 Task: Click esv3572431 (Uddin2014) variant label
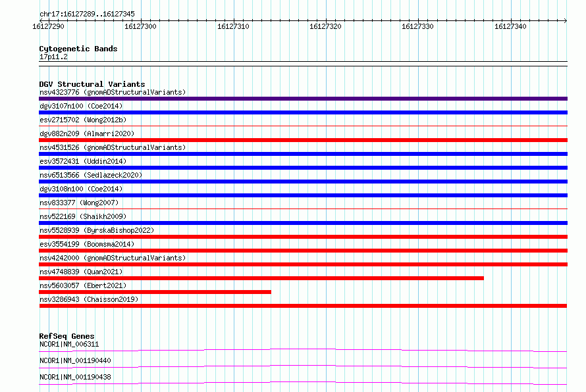point(83,161)
